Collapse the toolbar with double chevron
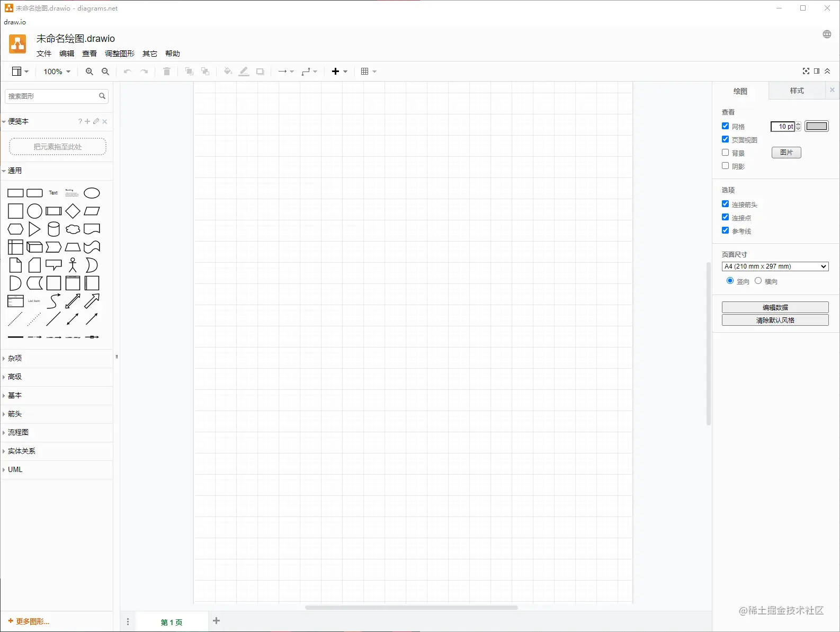840x632 pixels. pos(827,71)
